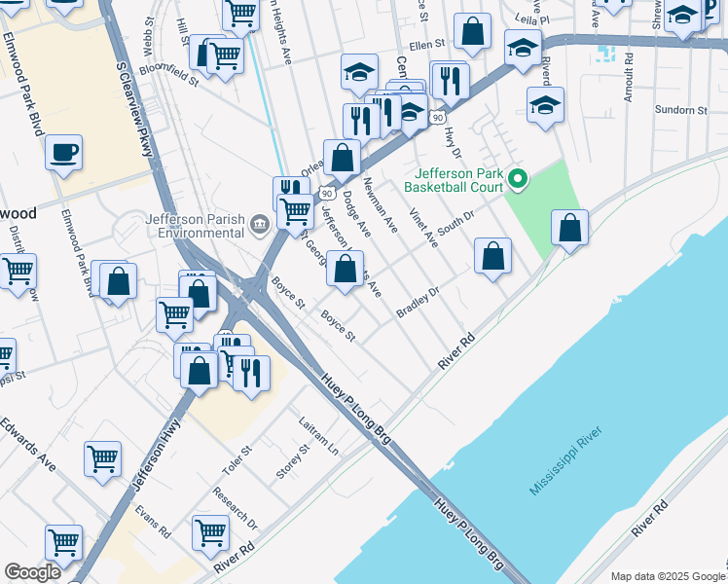Screen dimensions: 728x584
Task: Open the restaurant marker near Hwy Dr
Action: [x=451, y=84]
